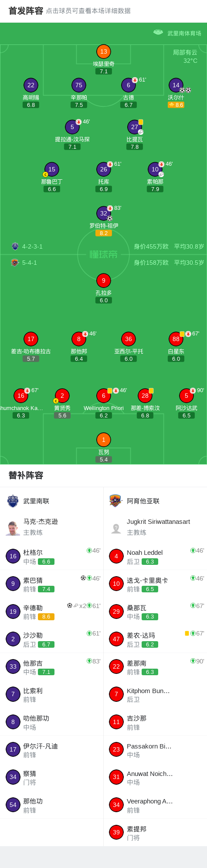Select substitute 迭戈-卡里奥卡 number 10
The height and width of the screenshot is (868, 207).
[x=155, y=584]
